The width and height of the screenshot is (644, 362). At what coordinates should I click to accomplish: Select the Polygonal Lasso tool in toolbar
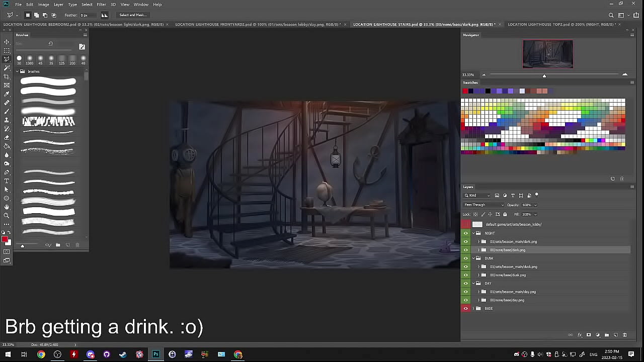[7, 59]
